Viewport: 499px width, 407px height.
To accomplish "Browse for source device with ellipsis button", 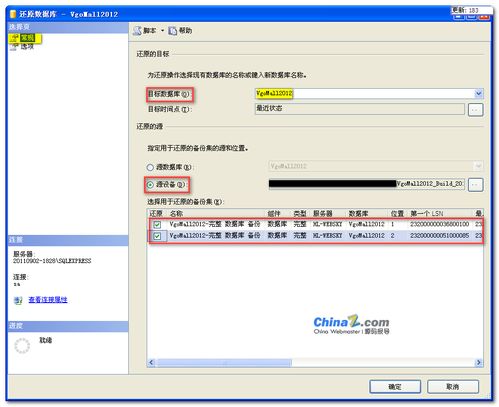I will tap(475, 184).
